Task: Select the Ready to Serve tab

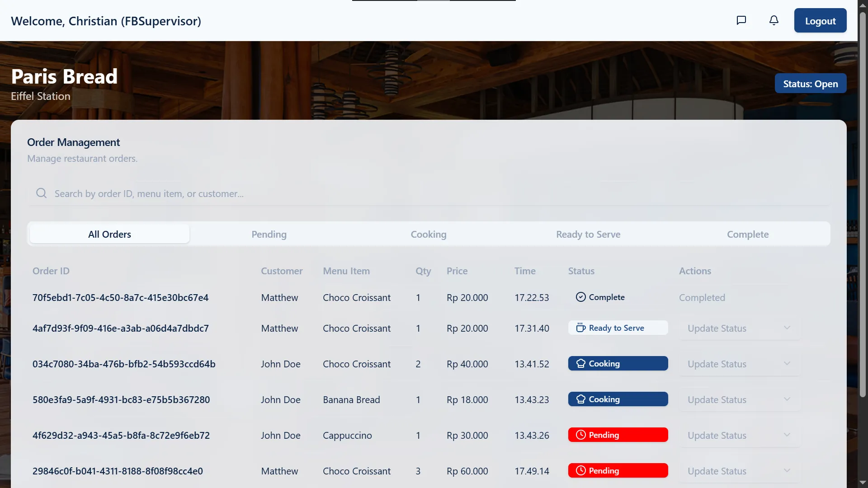Action: pos(588,235)
